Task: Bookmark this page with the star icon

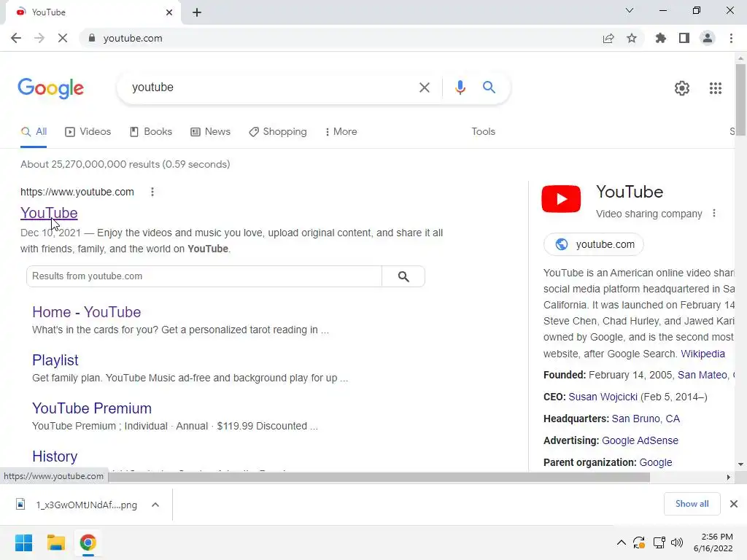Action: [632, 38]
